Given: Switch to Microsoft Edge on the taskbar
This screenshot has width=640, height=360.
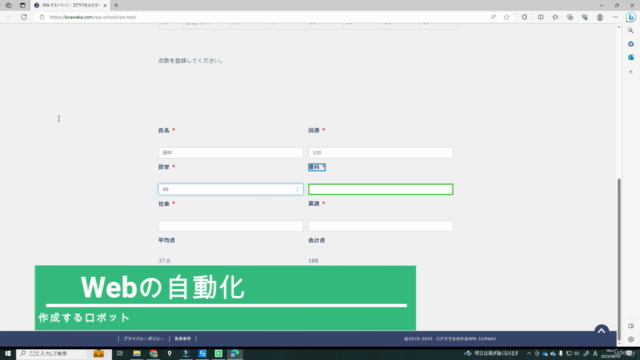Looking at the screenshot, I should click(235, 353).
